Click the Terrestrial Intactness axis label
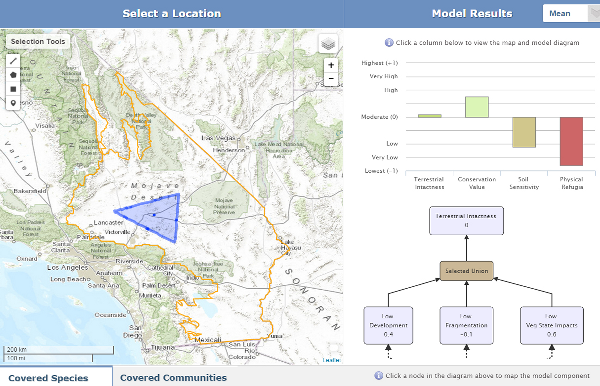 click(429, 183)
